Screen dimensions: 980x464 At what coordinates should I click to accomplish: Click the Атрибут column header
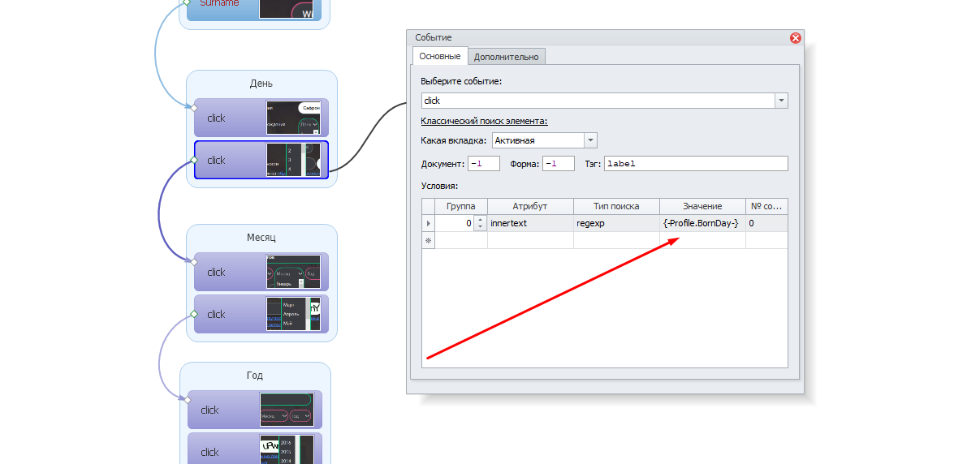pos(530,206)
